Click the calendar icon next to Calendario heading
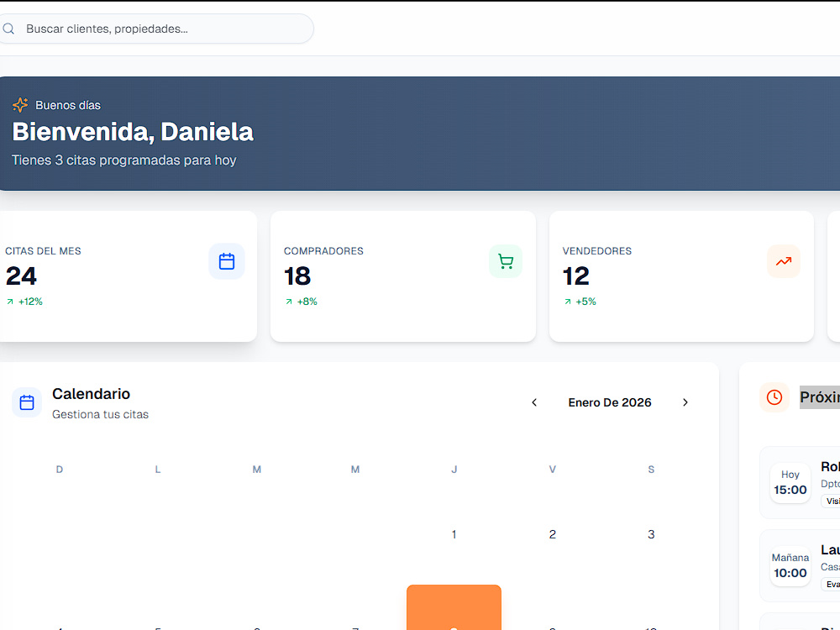The width and height of the screenshot is (840, 630). point(27,402)
